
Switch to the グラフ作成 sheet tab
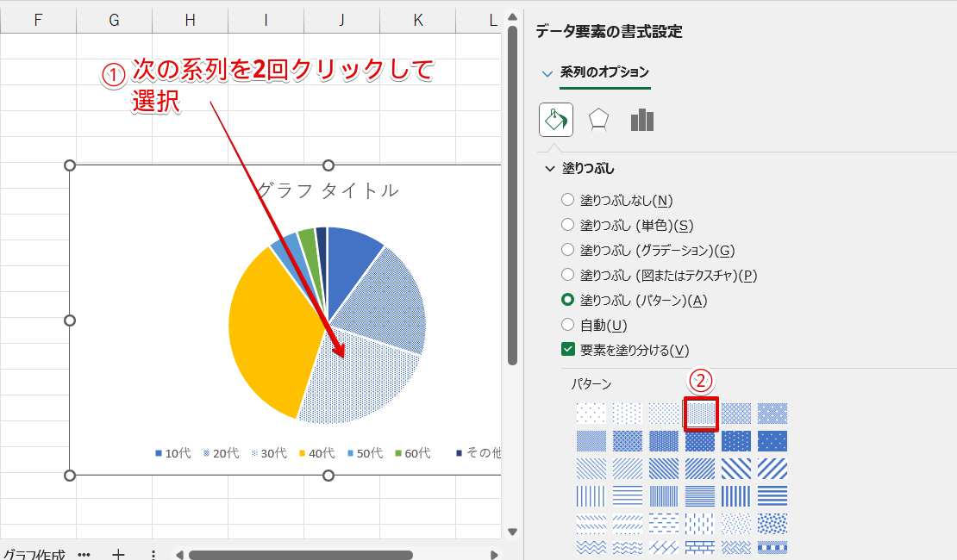(34, 555)
